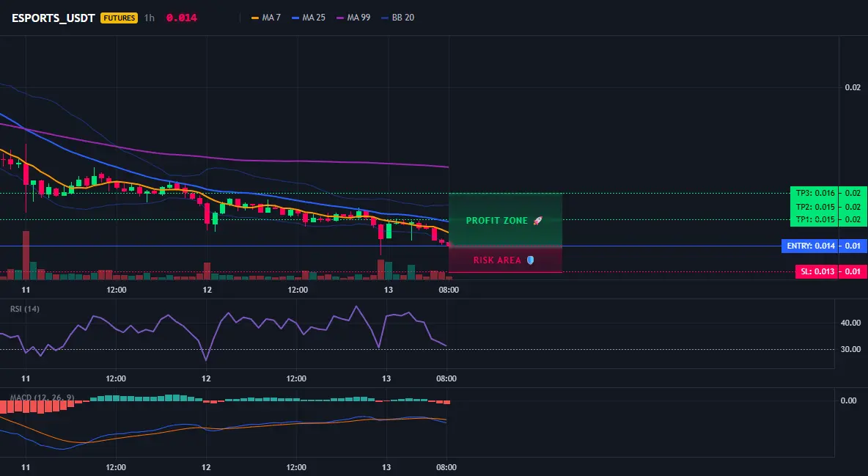Click the 0.02 price axis gridline label
The width and height of the screenshot is (868, 476).
pyautogui.click(x=853, y=87)
